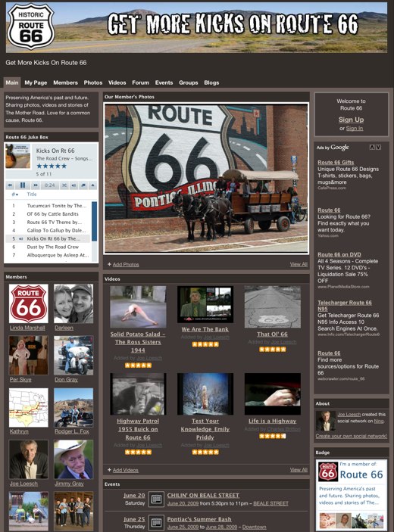The image size is (394, 532).
Task: Click the Sign In link
Action: 355,129
